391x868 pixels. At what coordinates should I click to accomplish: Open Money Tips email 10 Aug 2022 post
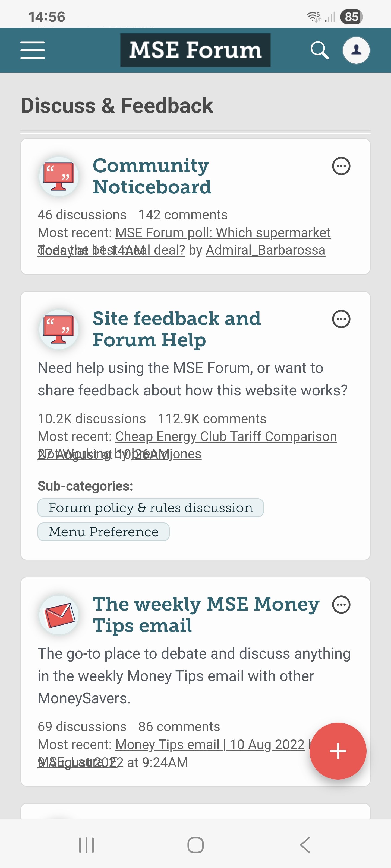click(210, 744)
